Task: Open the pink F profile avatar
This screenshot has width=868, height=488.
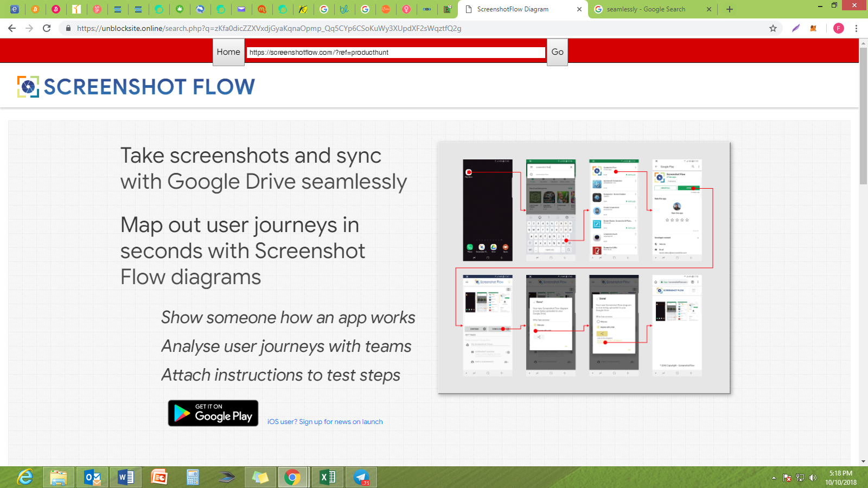Action: 839,28
